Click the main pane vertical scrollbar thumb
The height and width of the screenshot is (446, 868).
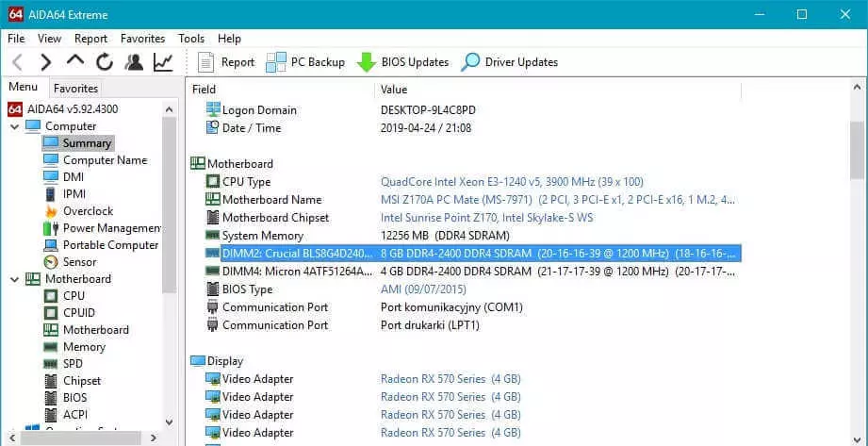pyautogui.click(x=857, y=150)
